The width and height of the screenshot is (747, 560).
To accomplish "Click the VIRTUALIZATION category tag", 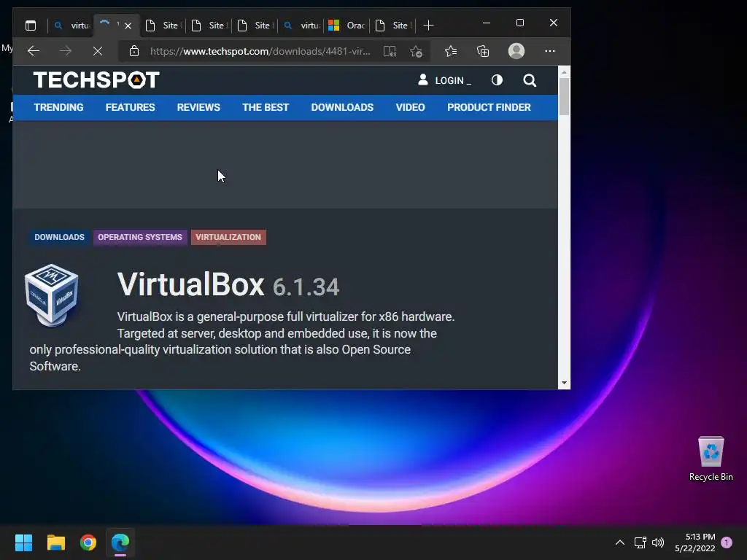I will (228, 237).
